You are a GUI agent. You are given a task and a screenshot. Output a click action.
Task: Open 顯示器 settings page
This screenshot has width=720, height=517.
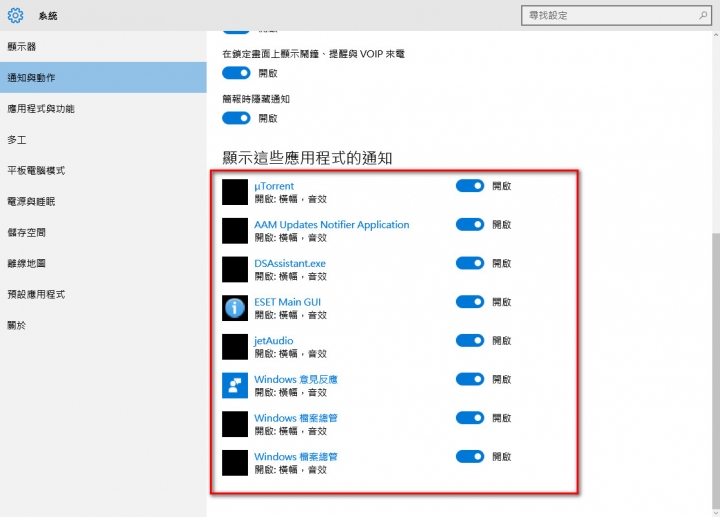pyautogui.click(x=103, y=46)
